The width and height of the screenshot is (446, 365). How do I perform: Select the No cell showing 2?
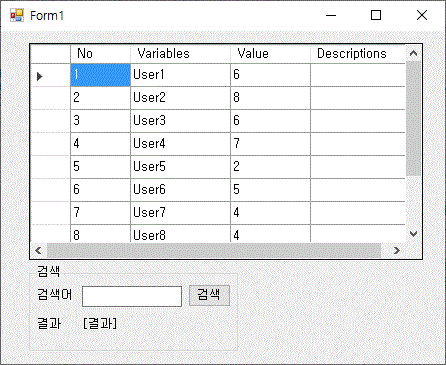(100, 98)
